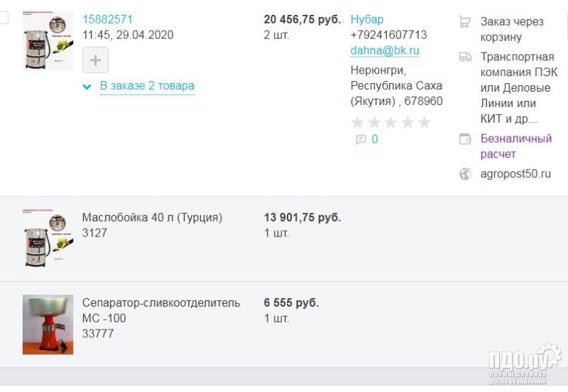Select the fifth rating star
This screenshot has height=392, width=568.
[x=425, y=122]
